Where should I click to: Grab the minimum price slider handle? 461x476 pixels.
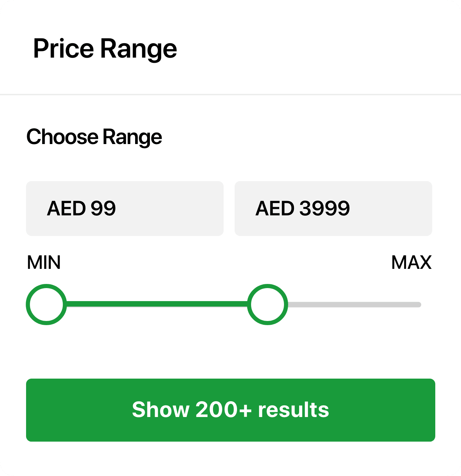coord(46,305)
